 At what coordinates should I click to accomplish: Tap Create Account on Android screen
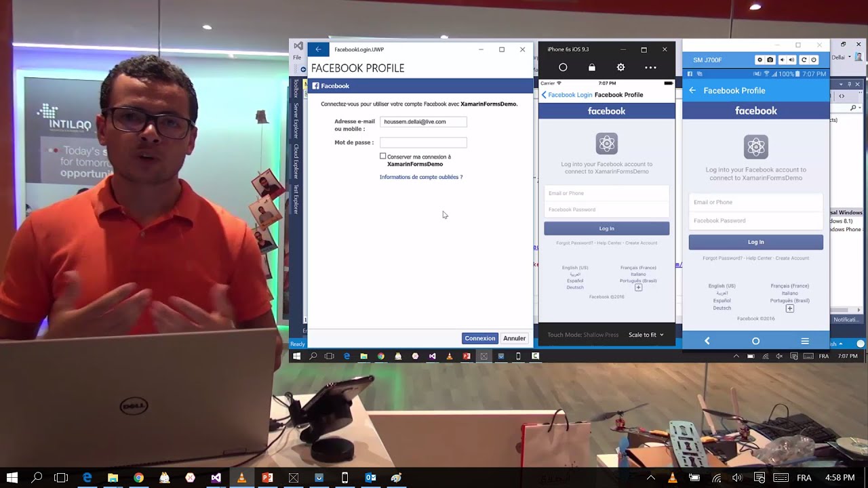point(792,258)
